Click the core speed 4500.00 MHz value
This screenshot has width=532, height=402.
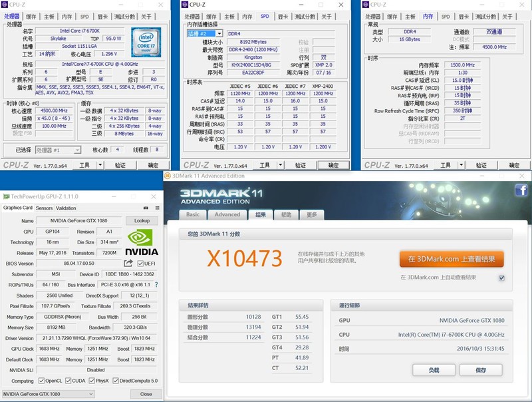point(54,110)
